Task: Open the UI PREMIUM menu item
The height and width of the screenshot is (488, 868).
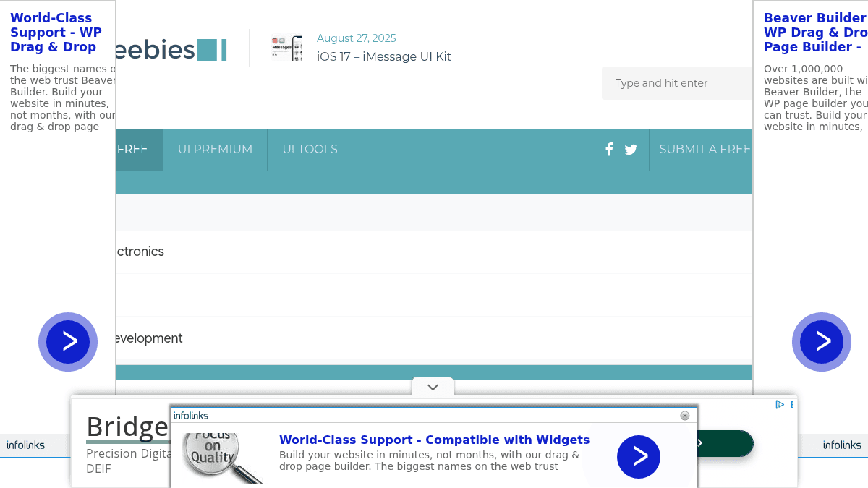Action: pos(215,150)
